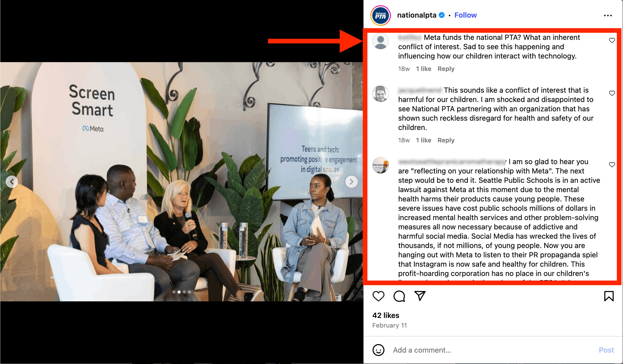Open the three-dot more options menu

608,16
